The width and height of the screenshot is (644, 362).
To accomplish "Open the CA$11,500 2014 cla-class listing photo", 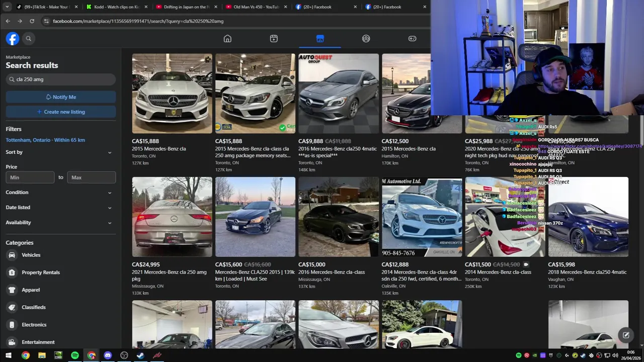I will (505, 217).
